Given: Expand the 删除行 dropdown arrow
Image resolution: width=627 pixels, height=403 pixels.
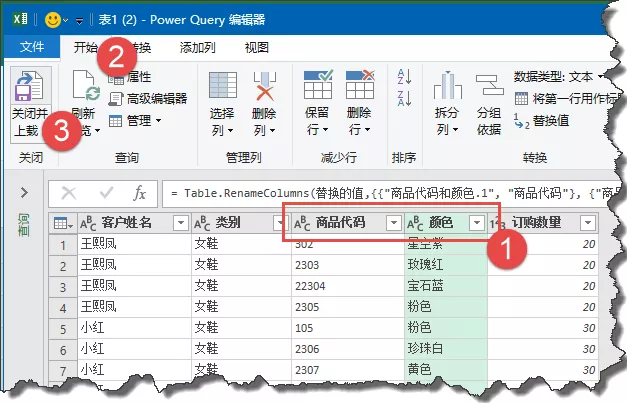Looking at the screenshot, I should point(367,130).
